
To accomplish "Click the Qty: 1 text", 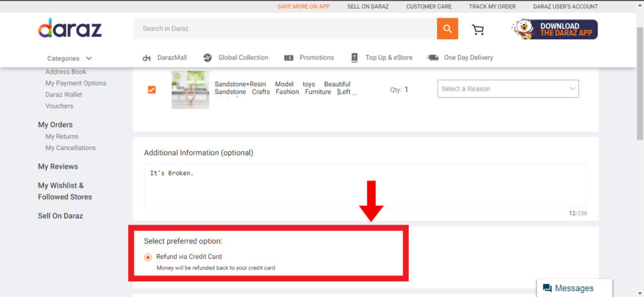I will (x=399, y=89).
